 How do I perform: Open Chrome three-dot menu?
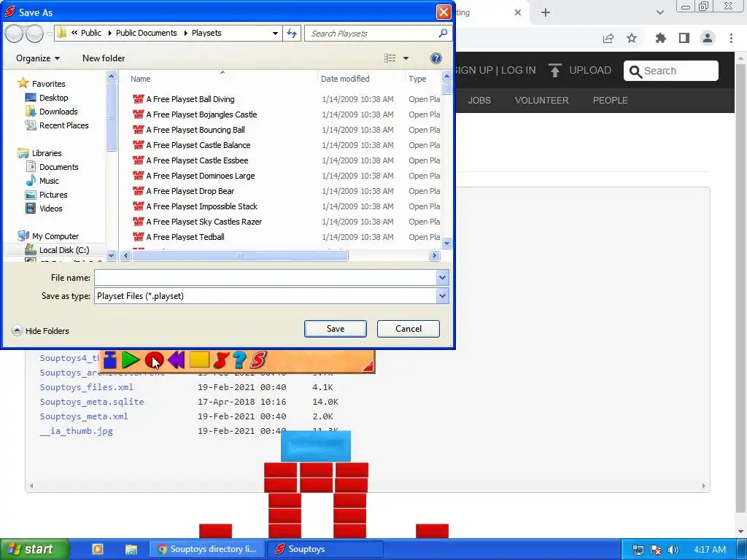pos(731,38)
